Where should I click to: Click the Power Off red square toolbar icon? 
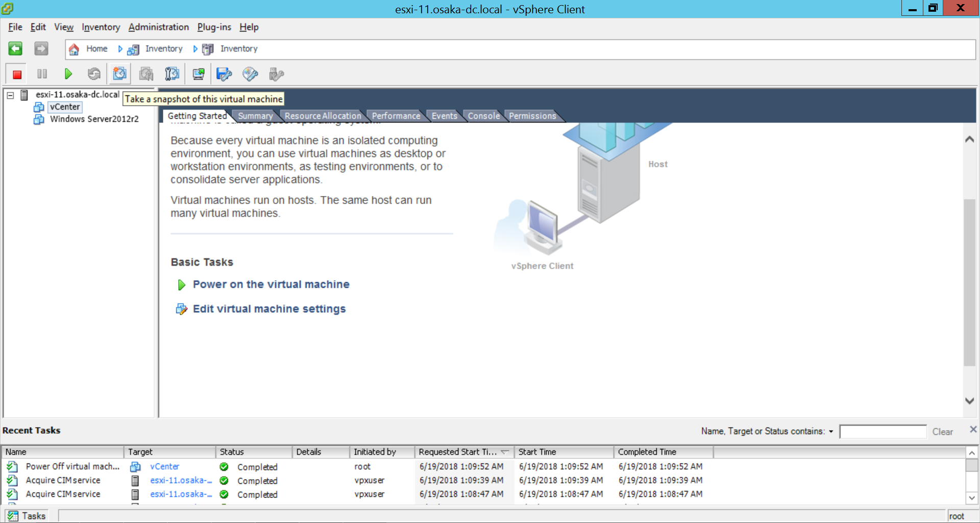(17, 74)
